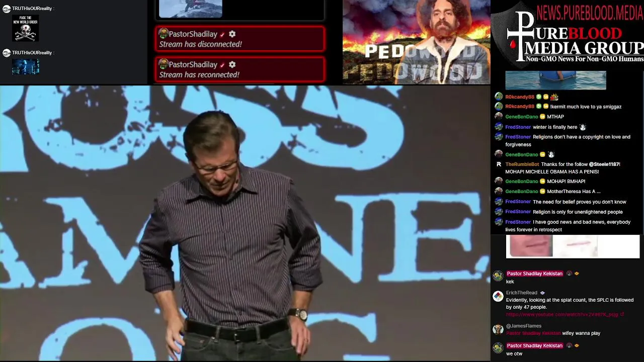Image resolution: width=644 pixels, height=362 pixels.
Task: Click the 'Religion is only for unenlightened people' text
Action: (578, 212)
